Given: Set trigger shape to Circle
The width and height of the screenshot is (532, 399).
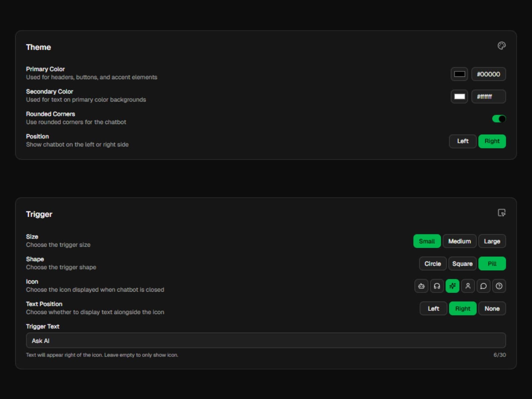Looking at the screenshot, I should (x=433, y=263).
